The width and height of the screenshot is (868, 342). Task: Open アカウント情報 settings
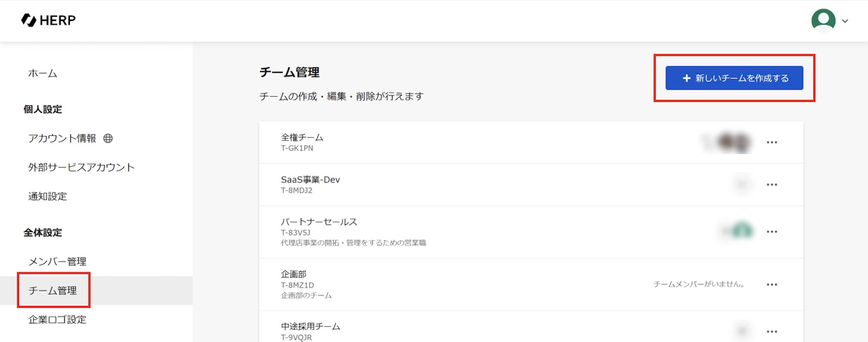click(x=62, y=138)
